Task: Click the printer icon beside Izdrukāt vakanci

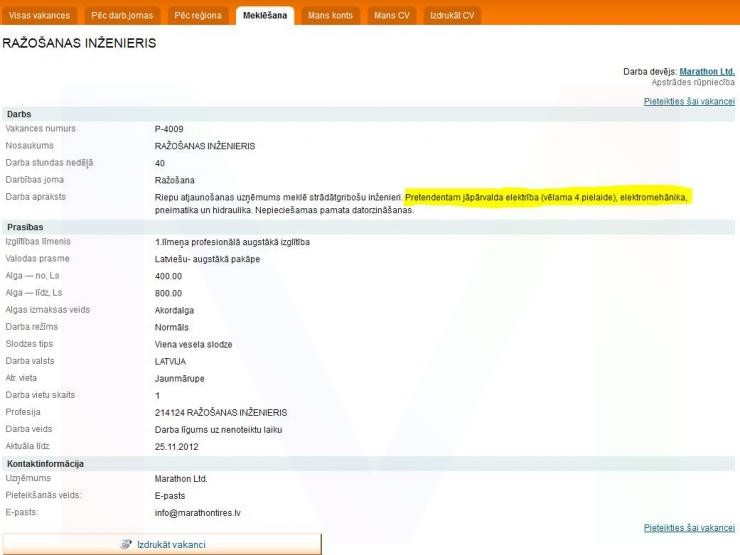Action: 127,544
